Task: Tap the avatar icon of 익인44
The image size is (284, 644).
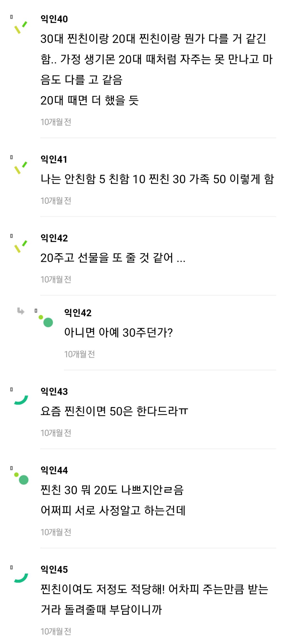Action: (x=22, y=478)
